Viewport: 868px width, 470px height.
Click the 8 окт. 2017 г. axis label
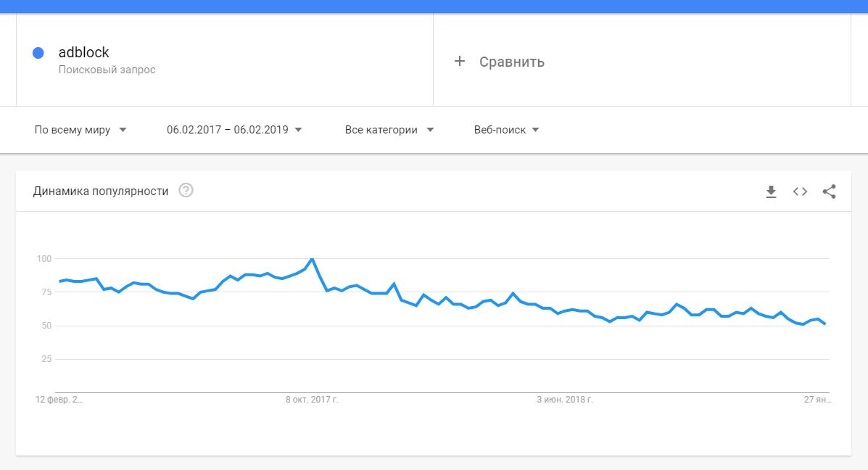[312, 400]
